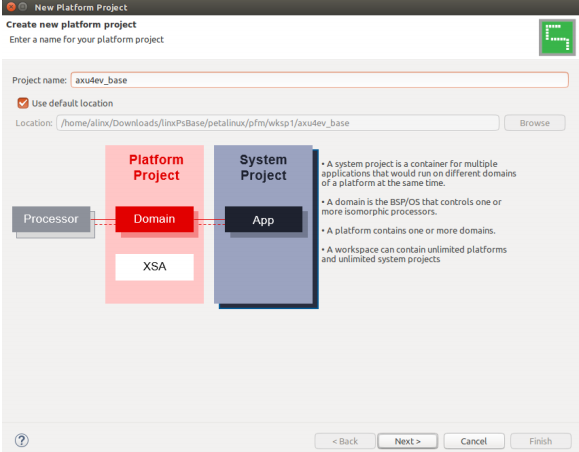Click the 'Create new platform project' title
Screen dimensions: 579x452
point(71,25)
